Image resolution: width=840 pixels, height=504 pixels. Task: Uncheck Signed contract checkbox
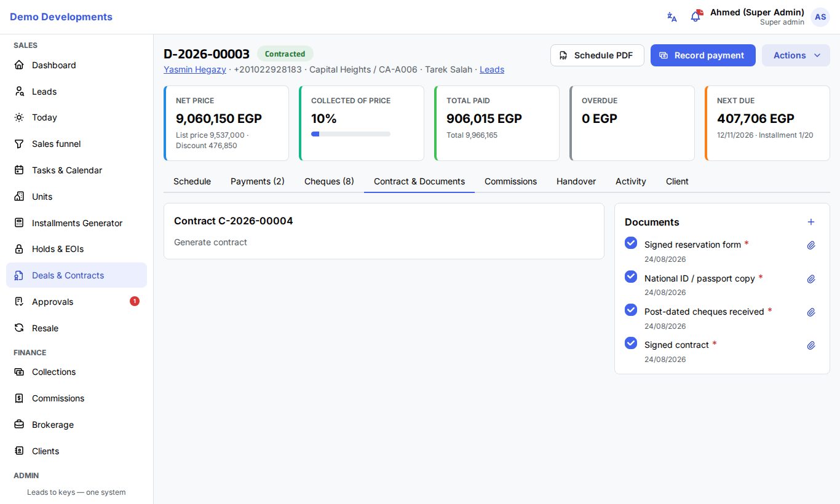click(631, 342)
